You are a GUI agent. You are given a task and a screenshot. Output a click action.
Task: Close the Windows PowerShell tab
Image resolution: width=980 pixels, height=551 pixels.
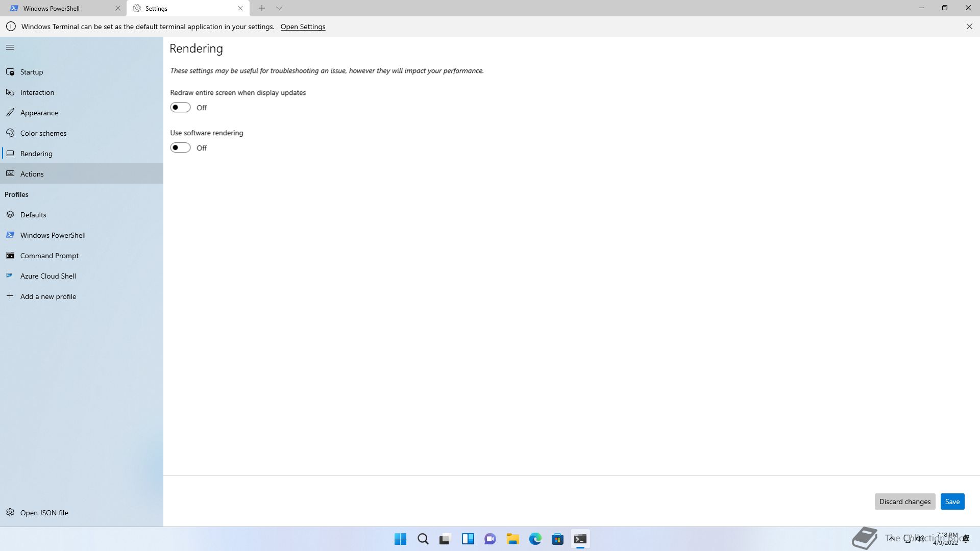pos(118,8)
